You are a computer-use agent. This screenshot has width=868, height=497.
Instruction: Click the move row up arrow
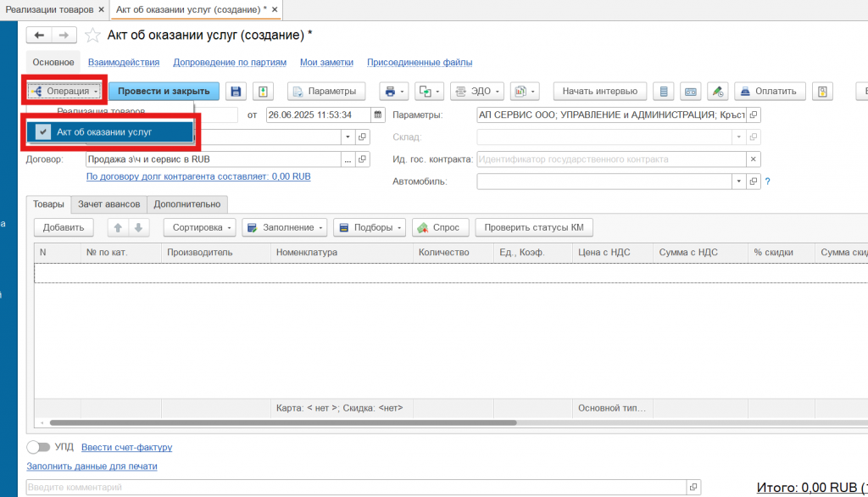tap(118, 227)
